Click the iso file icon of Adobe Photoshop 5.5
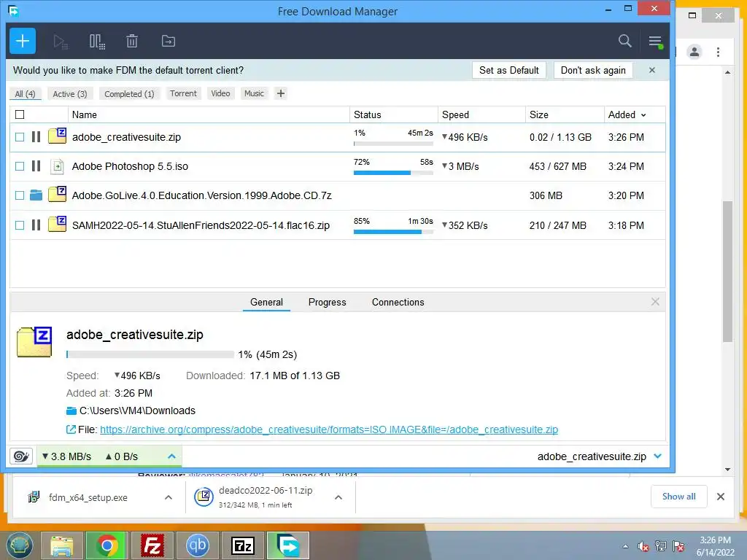The height and width of the screenshot is (560, 747). [x=57, y=166]
